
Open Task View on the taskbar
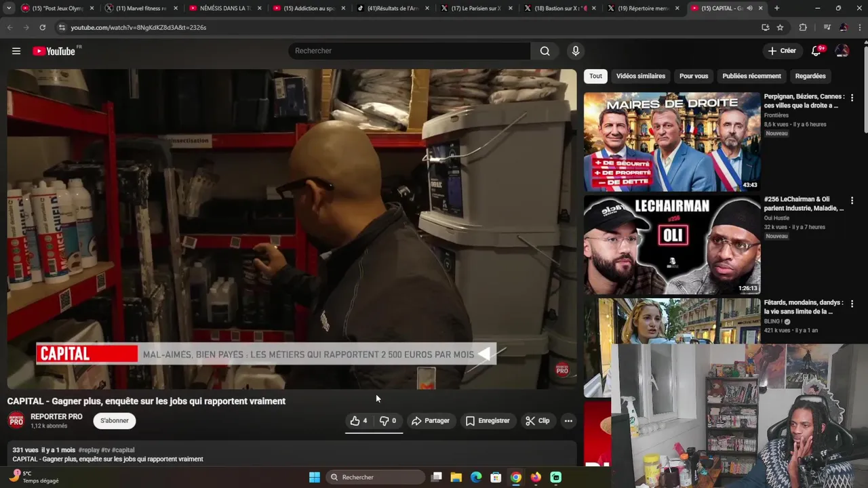(x=437, y=477)
